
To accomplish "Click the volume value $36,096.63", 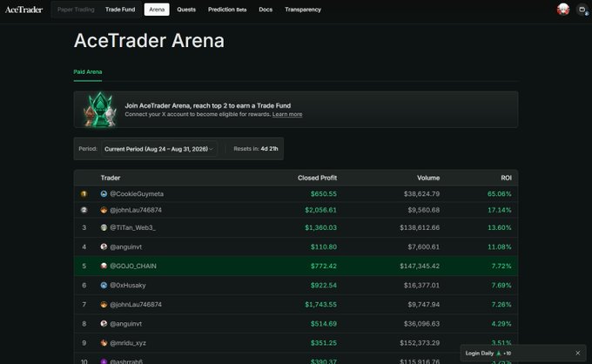I will point(421,324).
